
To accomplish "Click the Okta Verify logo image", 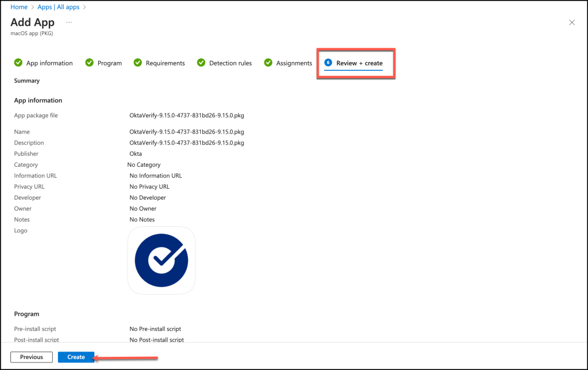I will [x=162, y=260].
